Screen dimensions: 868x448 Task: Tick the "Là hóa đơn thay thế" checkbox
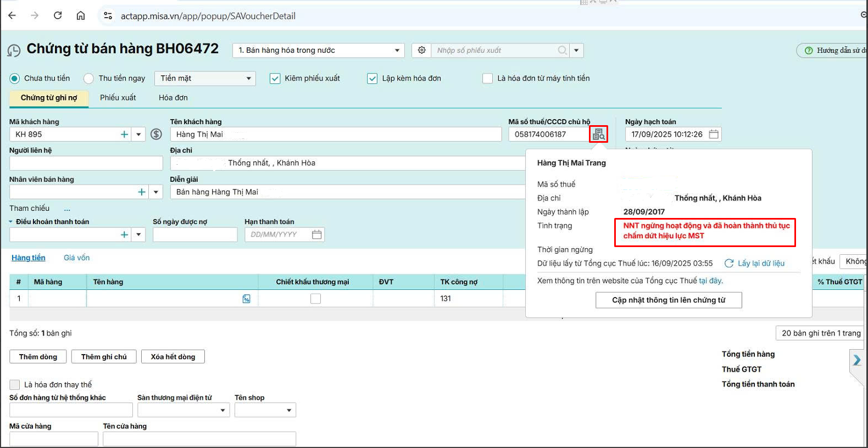point(15,385)
